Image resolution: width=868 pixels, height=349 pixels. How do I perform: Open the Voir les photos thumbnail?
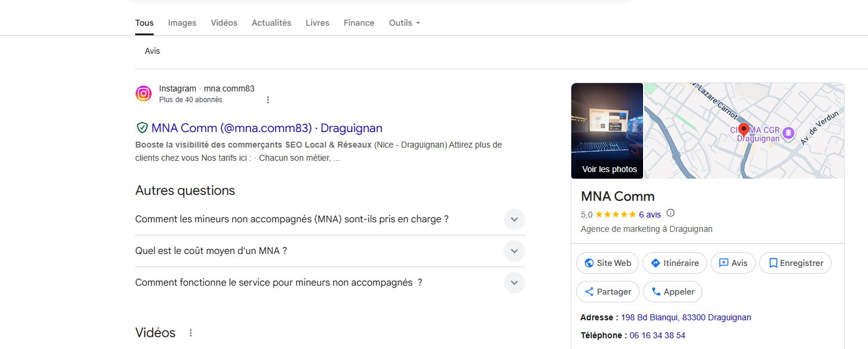pyautogui.click(x=607, y=131)
